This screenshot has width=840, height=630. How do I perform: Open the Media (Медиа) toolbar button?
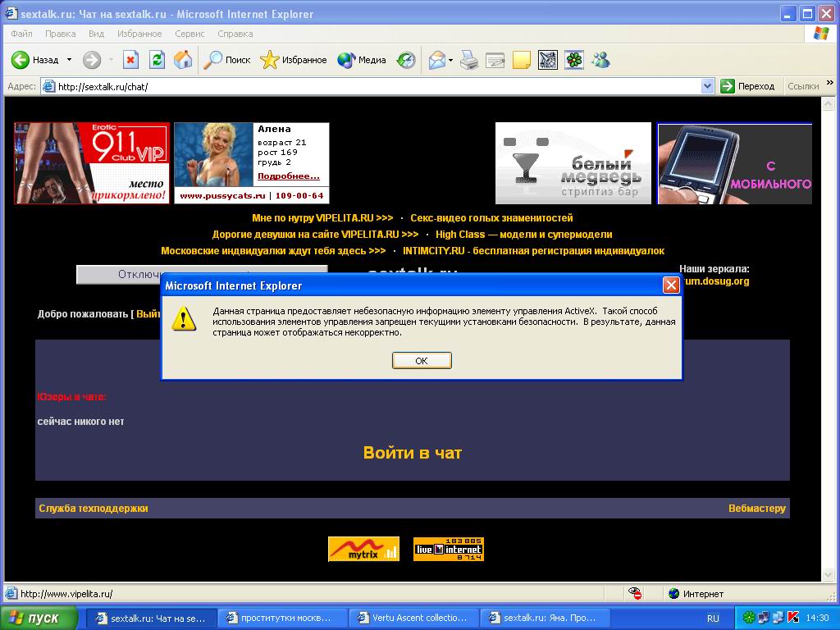(362, 60)
